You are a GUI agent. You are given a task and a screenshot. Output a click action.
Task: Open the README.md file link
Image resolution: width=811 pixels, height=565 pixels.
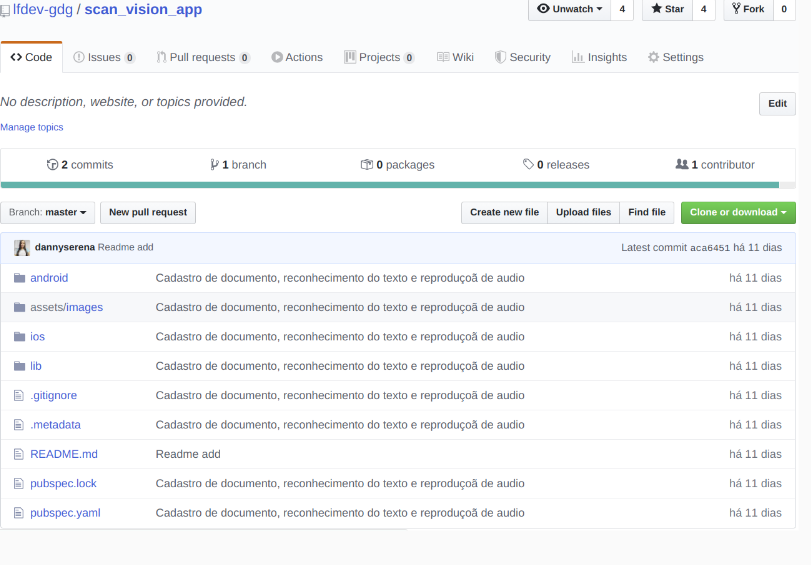(x=64, y=454)
